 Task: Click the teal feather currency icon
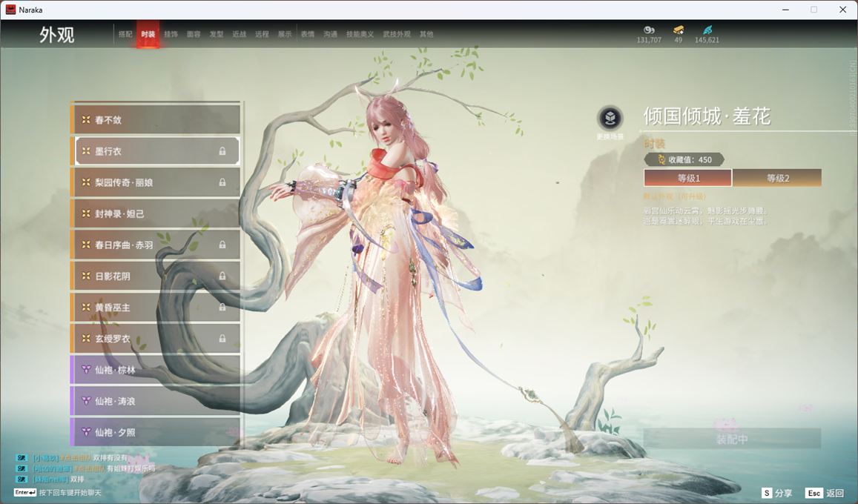tap(707, 30)
